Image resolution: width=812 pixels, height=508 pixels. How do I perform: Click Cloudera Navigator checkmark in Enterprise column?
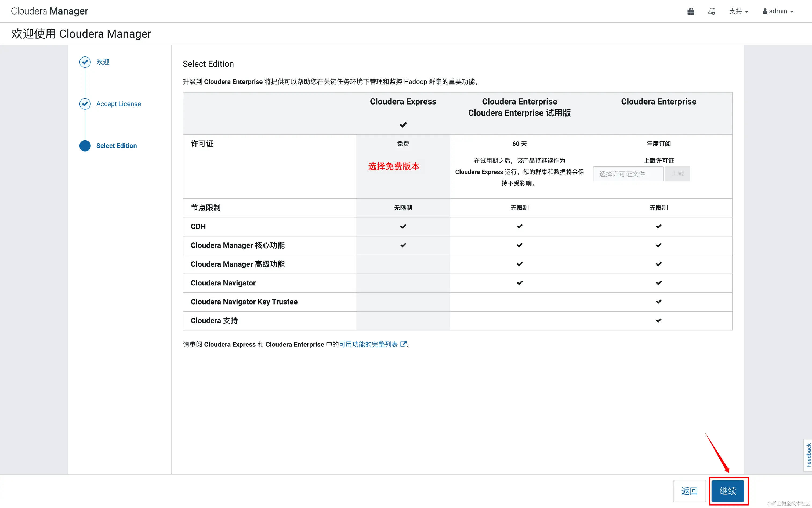[x=658, y=283]
